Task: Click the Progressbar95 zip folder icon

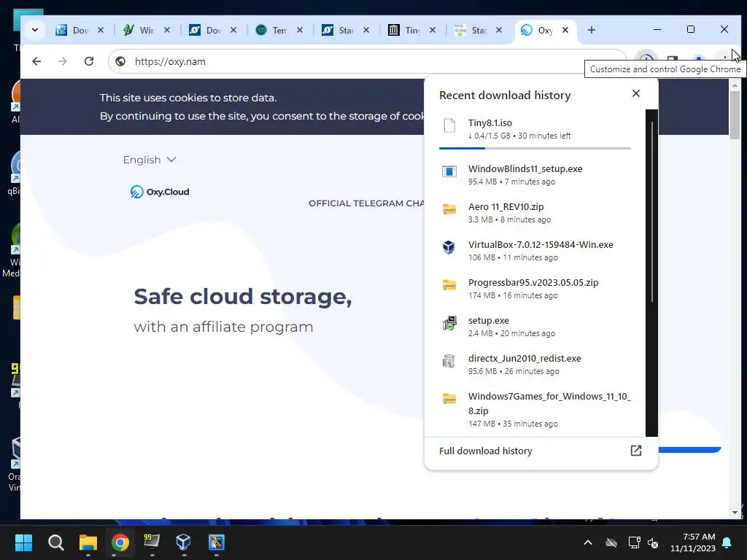Action: [x=449, y=285]
